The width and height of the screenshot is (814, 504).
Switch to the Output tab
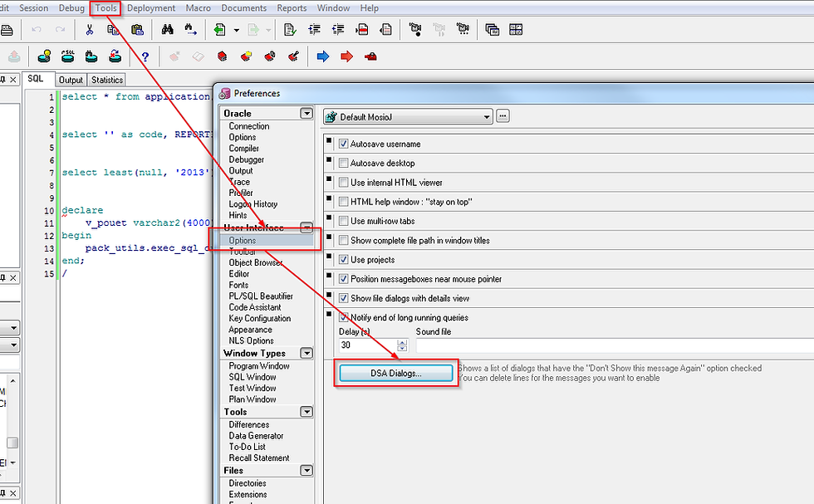(x=71, y=80)
